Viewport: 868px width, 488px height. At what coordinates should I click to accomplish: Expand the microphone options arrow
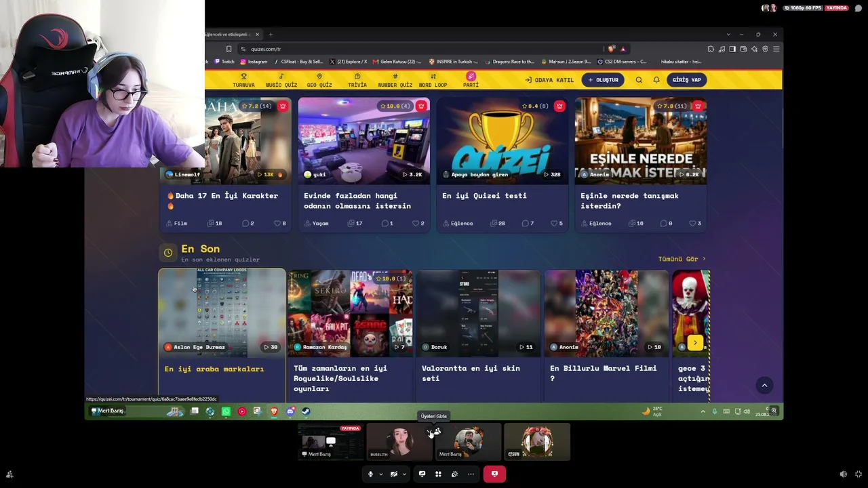click(381, 474)
